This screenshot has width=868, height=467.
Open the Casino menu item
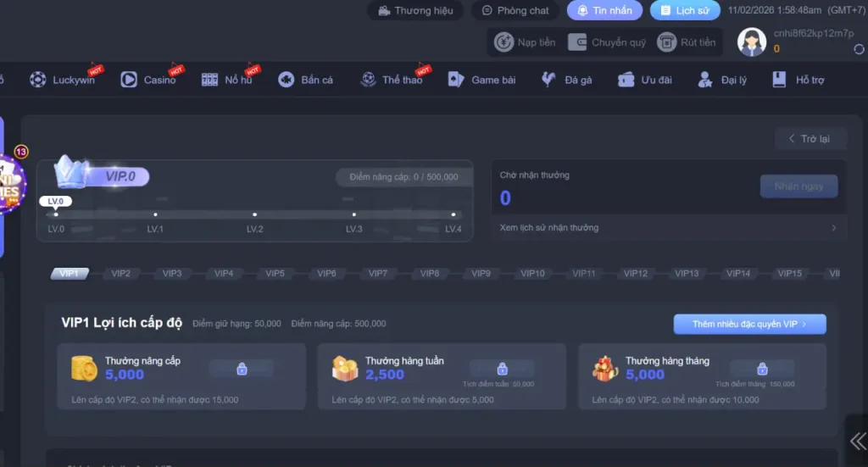148,80
